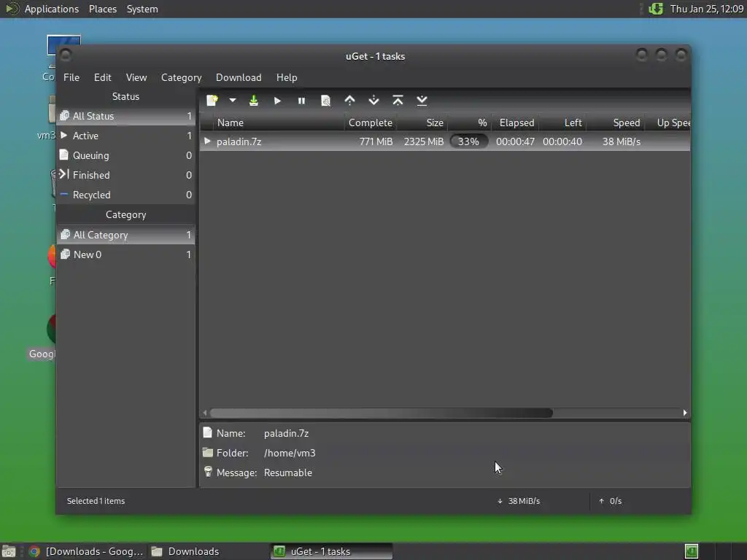747x560 pixels.
Task: Sort by the % column header
Action: click(x=470, y=122)
